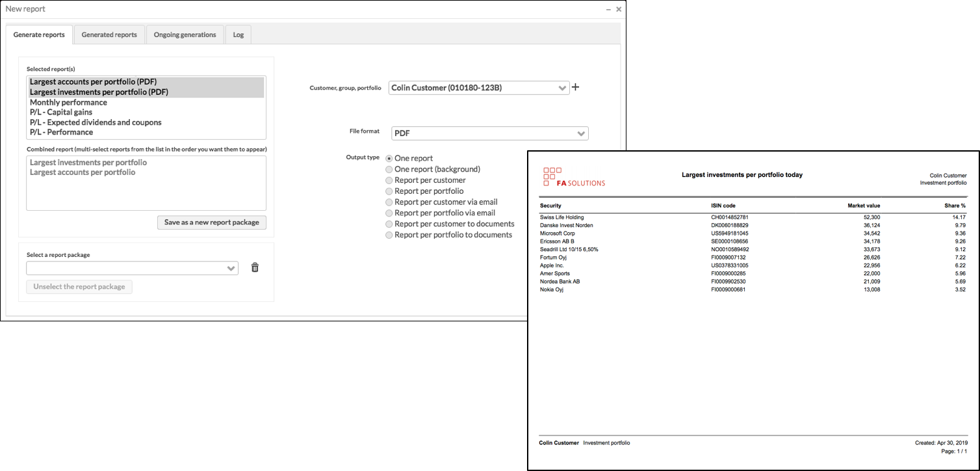This screenshot has height=471, width=980.
Task: Open the File format PDF dropdown
Action: tap(490, 133)
